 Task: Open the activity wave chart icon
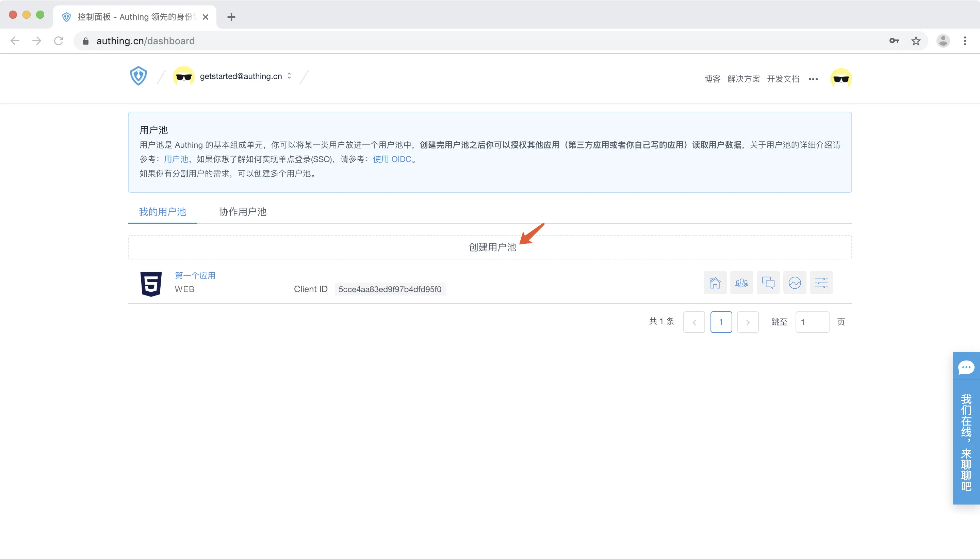pyautogui.click(x=794, y=283)
